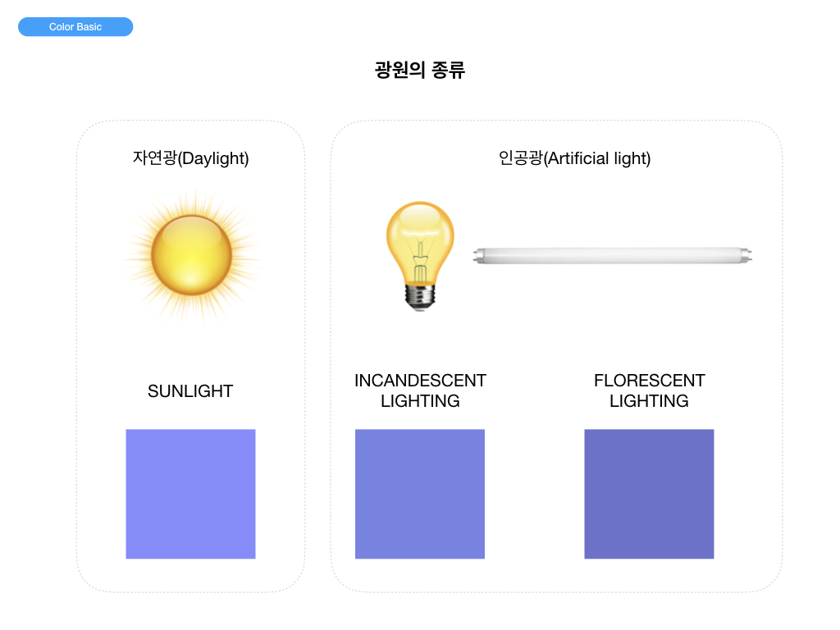Select the SUNLIGHT color swatch

click(190, 494)
